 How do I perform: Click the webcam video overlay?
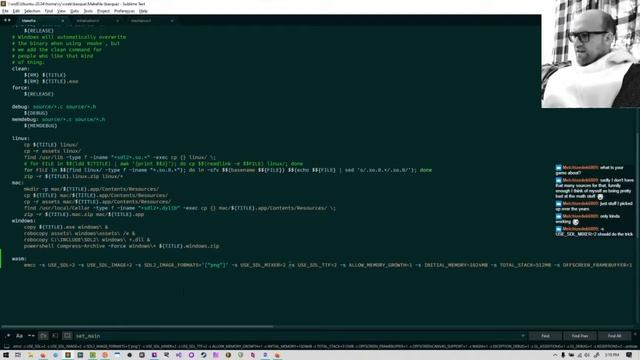pyautogui.click(x=590, y=54)
